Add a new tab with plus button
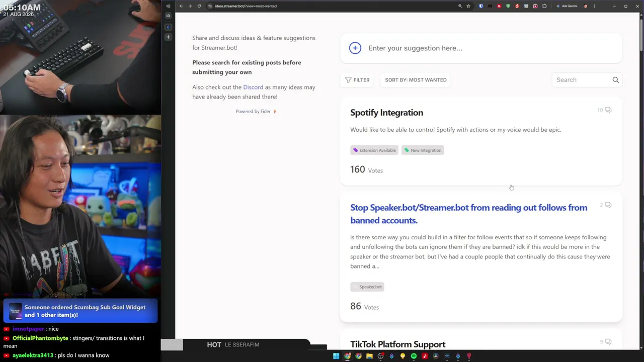The image size is (644, 362). 168,37
